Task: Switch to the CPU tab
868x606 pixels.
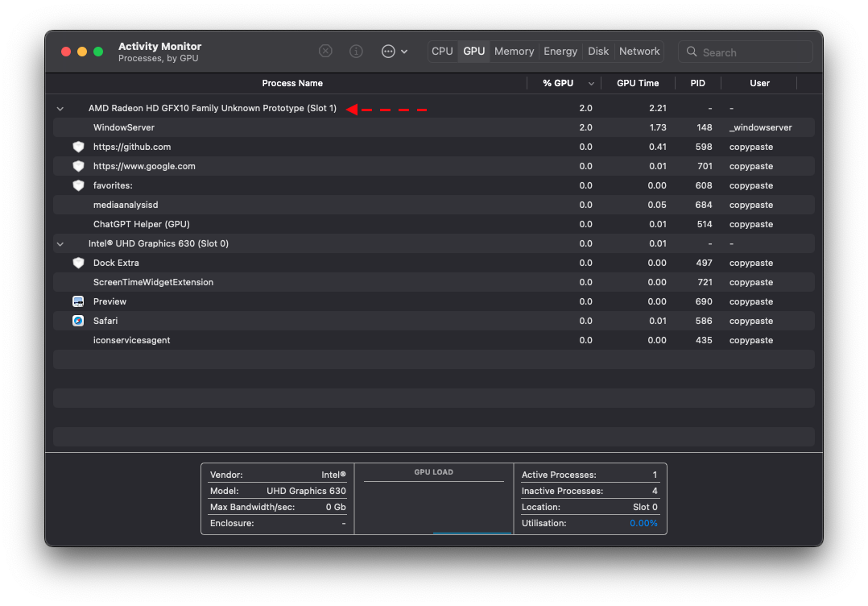Action: (442, 51)
